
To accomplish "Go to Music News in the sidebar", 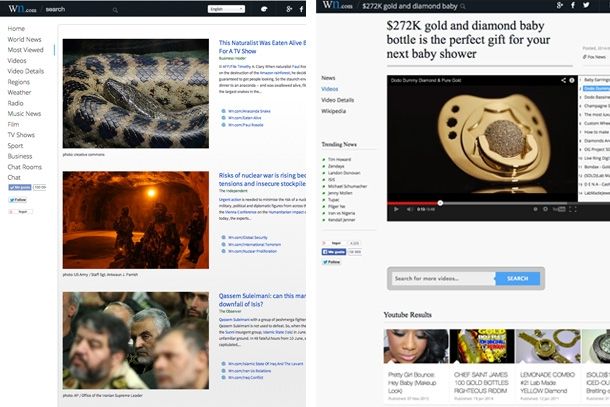I will [25, 113].
